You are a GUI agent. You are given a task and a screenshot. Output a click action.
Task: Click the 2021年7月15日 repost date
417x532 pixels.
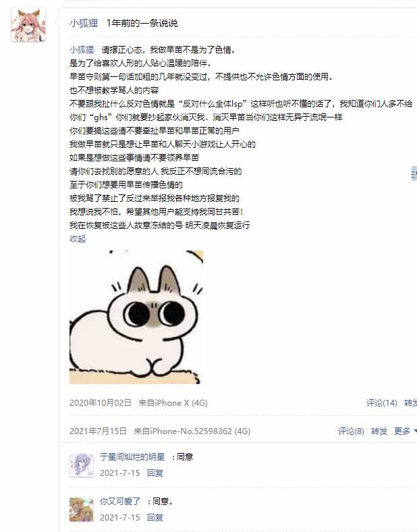pos(98,431)
